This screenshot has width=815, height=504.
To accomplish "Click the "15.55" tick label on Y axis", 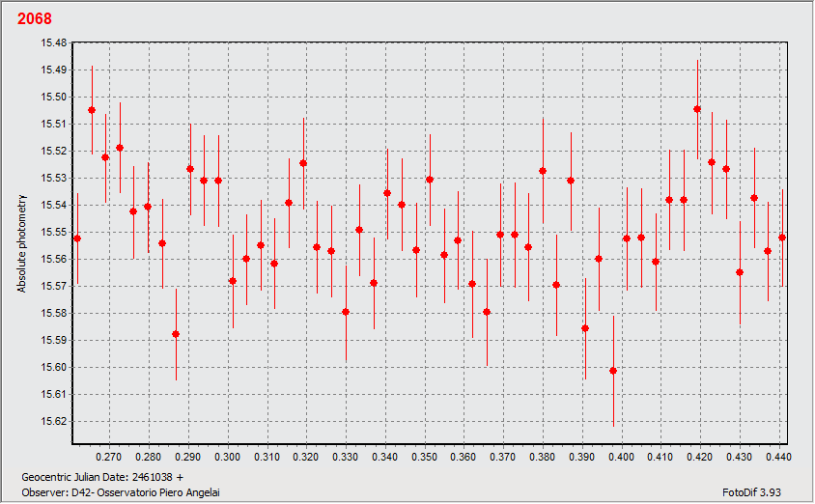I will click(x=53, y=233).
